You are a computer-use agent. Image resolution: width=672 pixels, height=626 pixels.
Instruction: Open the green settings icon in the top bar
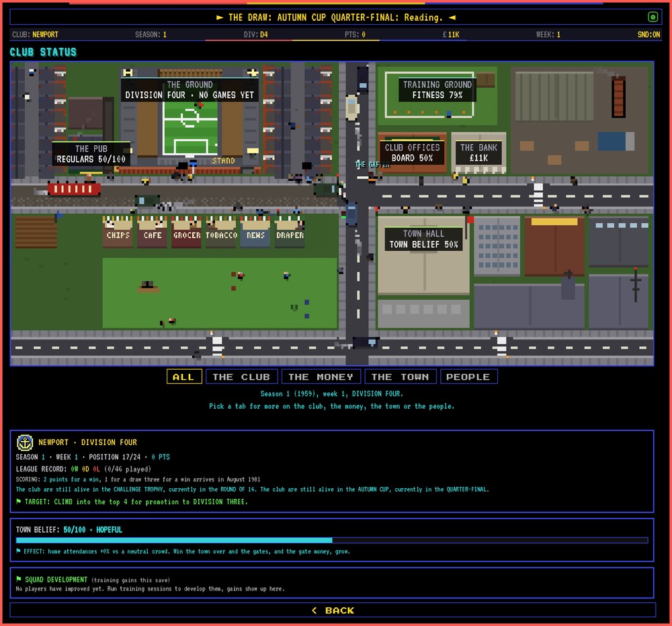653,17
